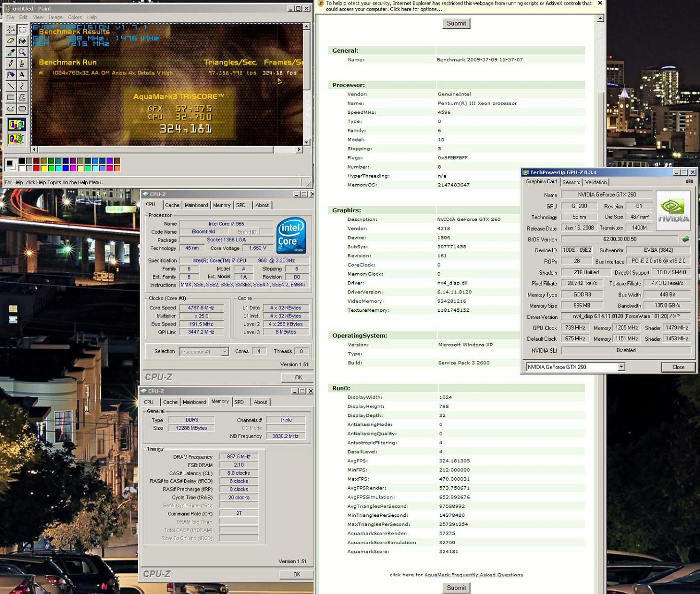
Task: Click the Intel Core i7 logo in CPU-Z
Action: (291, 235)
